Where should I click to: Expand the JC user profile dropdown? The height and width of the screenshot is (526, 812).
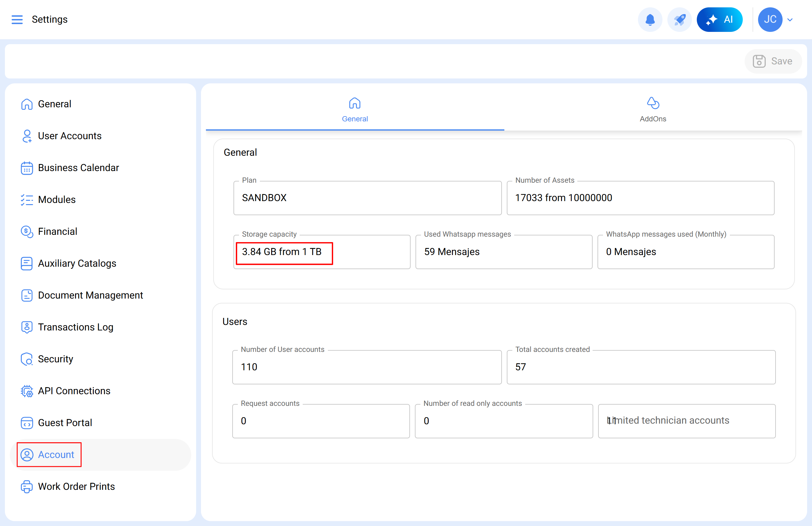(790, 20)
